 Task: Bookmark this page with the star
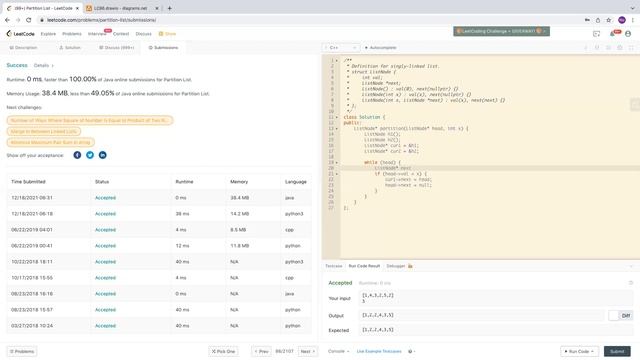[609, 20]
